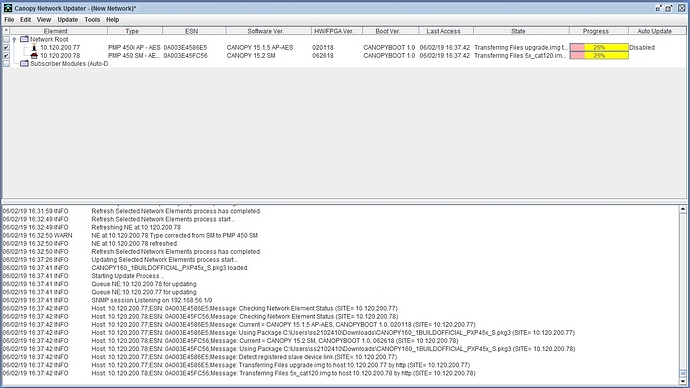Click the 25% progress bar for 10.120.200.78
Image resolution: width=690 pixels, height=388 pixels.
tap(599, 55)
